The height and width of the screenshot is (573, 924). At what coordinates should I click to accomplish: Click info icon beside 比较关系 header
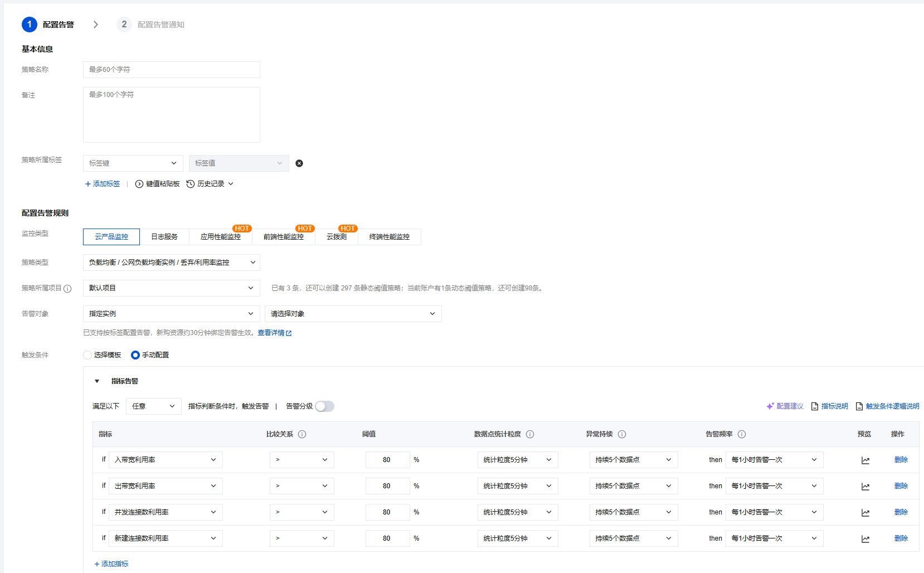point(302,434)
